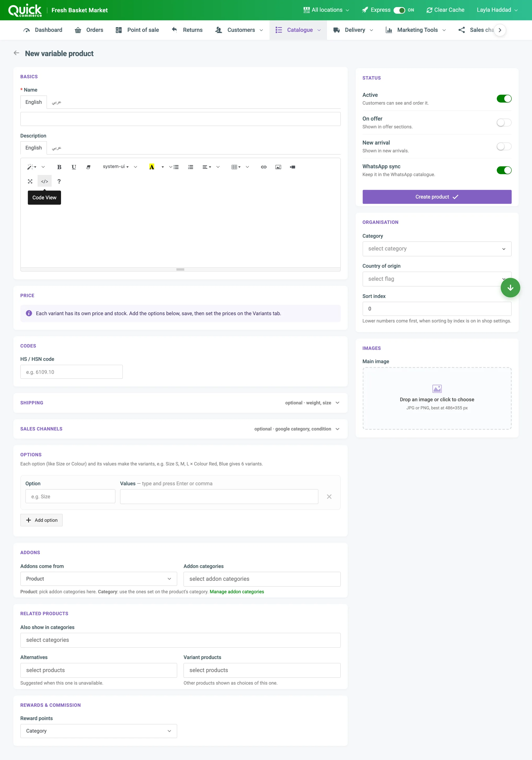Toggle bold formatting in description editor

[x=59, y=167]
